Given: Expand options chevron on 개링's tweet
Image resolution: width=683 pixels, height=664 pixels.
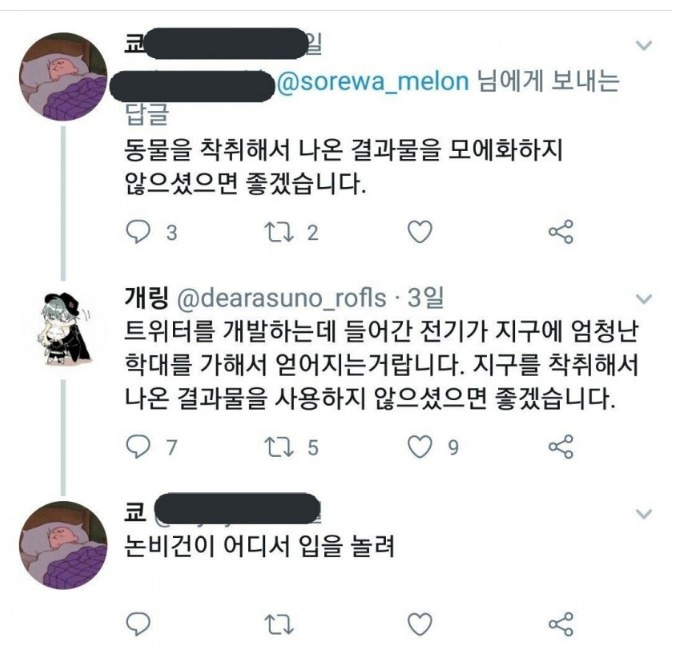Looking at the screenshot, I should (645, 298).
